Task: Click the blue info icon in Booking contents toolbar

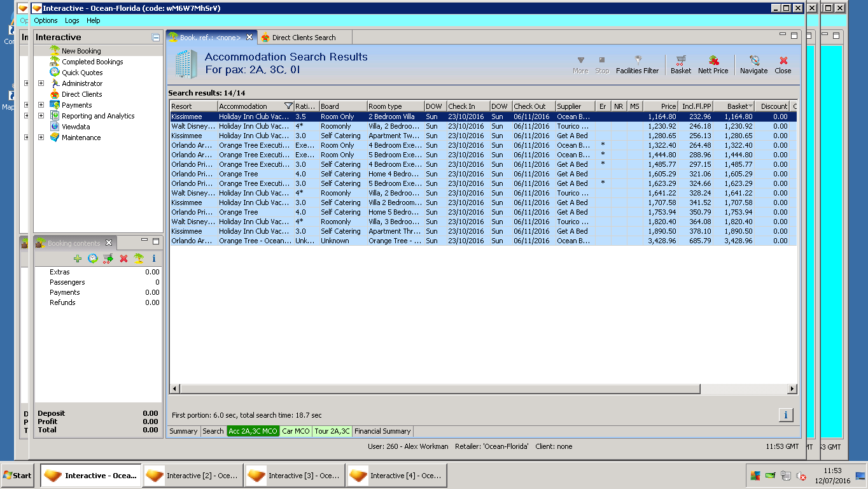Action: [154, 259]
